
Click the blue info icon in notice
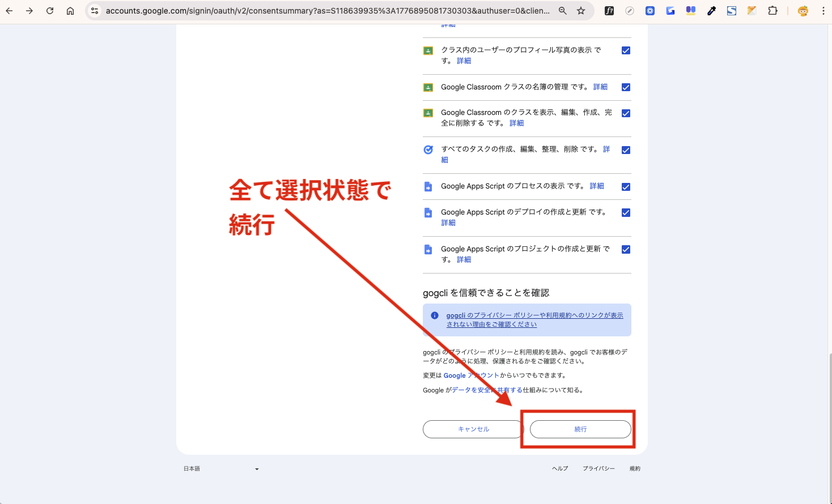[435, 315]
